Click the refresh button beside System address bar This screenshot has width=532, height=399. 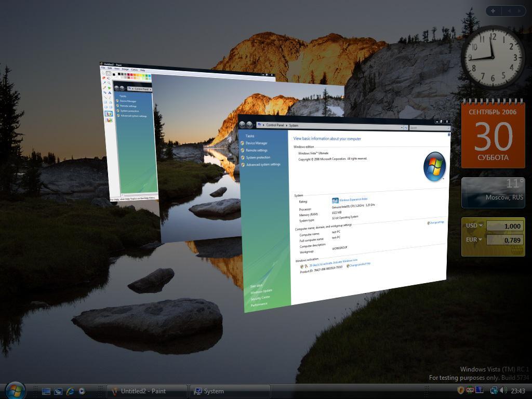tap(406, 128)
